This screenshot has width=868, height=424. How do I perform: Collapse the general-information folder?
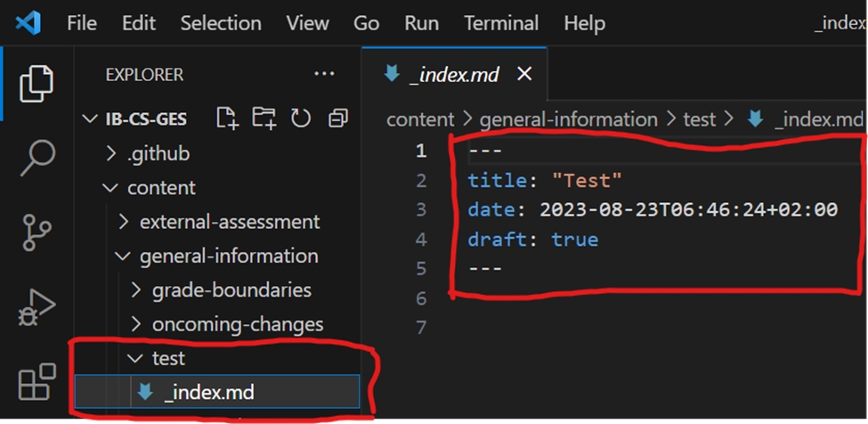[x=217, y=256]
